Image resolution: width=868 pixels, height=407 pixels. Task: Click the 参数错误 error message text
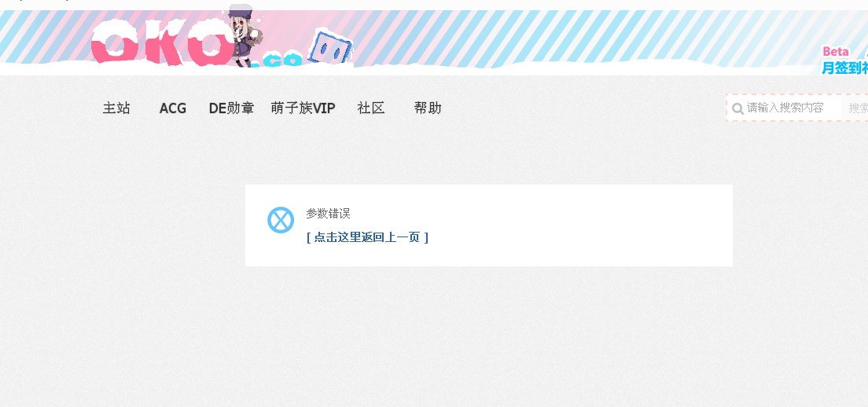(x=329, y=214)
